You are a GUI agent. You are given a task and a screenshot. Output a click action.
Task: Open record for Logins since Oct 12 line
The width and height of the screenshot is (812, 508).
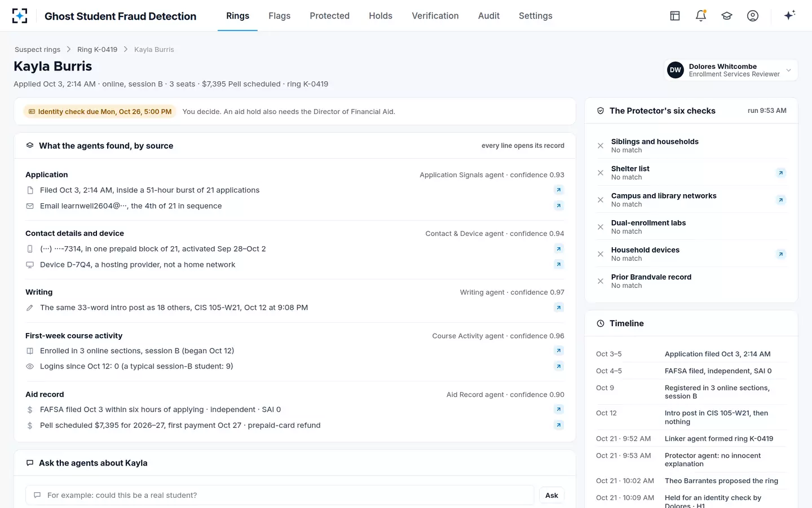pos(559,366)
